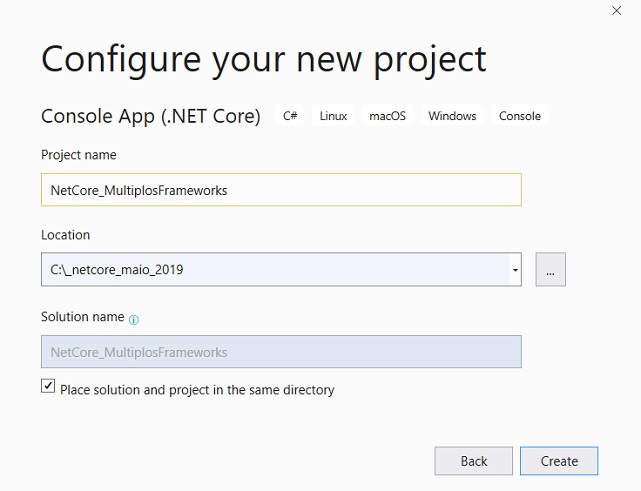
Task: Click the Location label
Action: [x=65, y=235]
